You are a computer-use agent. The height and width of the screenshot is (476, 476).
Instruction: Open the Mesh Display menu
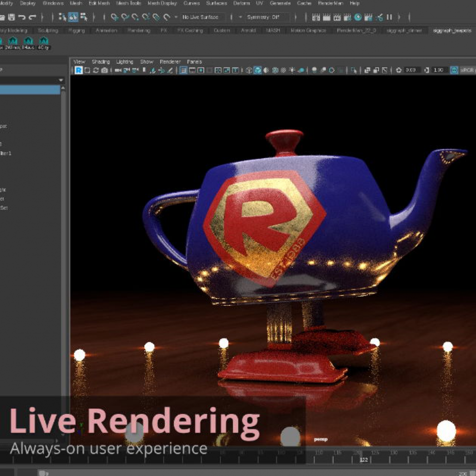point(162,3)
